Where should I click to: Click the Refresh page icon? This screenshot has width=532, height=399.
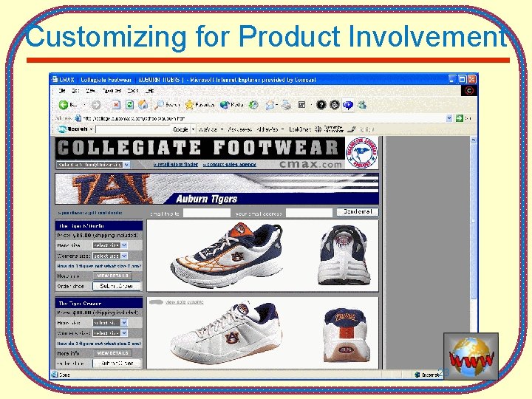pyautogui.click(x=129, y=105)
